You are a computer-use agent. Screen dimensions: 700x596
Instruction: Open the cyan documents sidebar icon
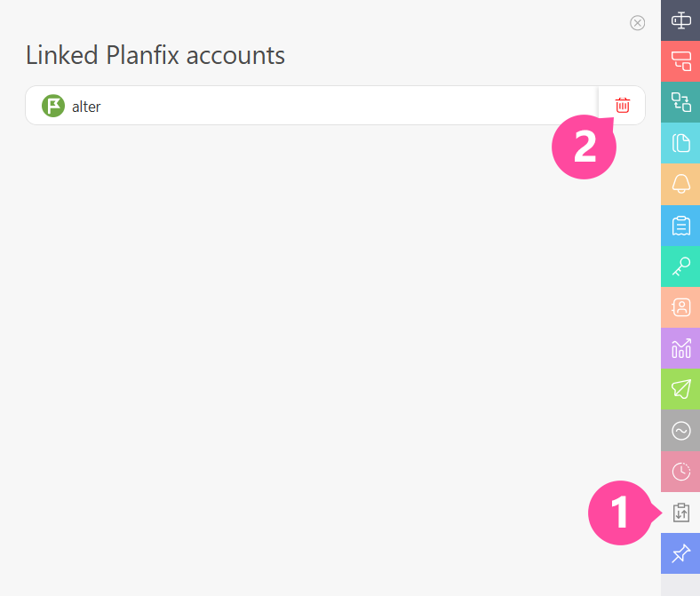[x=680, y=143]
